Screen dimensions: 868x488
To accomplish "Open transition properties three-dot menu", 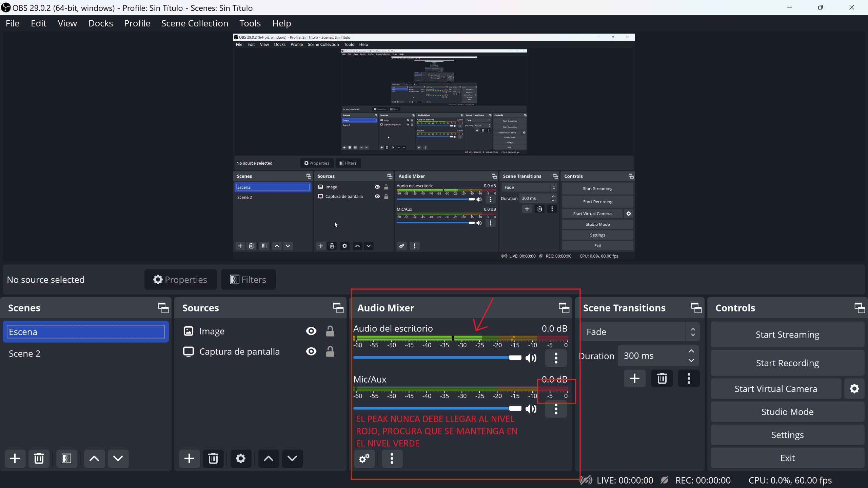I will tap(689, 378).
